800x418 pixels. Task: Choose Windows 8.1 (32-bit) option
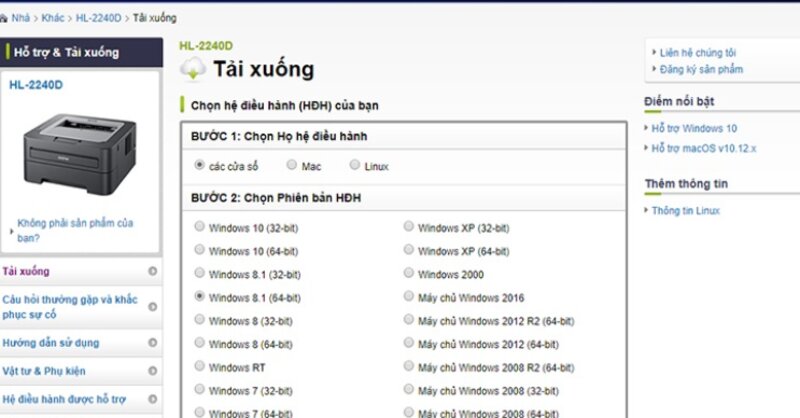(x=199, y=273)
